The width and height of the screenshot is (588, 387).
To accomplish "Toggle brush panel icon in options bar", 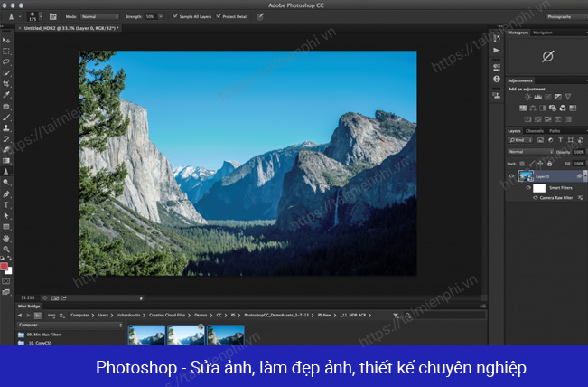I will pyautogui.click(x=53, y=16).
